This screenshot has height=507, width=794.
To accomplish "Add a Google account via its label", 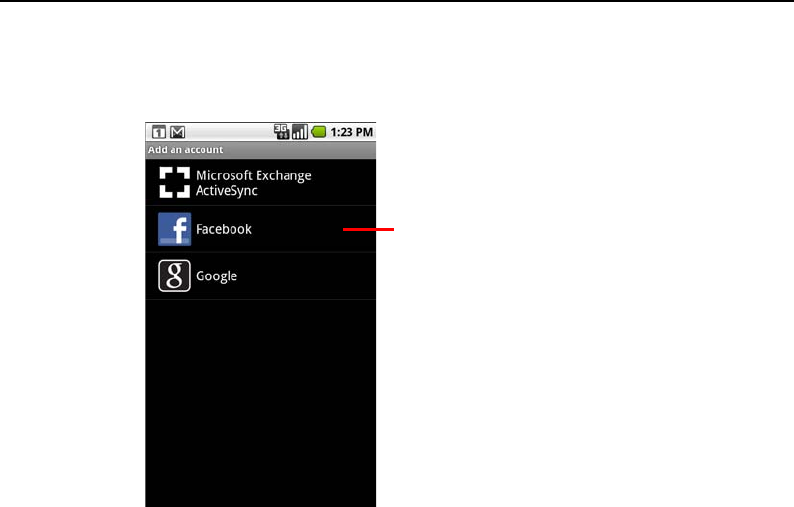I will [216, 276].
